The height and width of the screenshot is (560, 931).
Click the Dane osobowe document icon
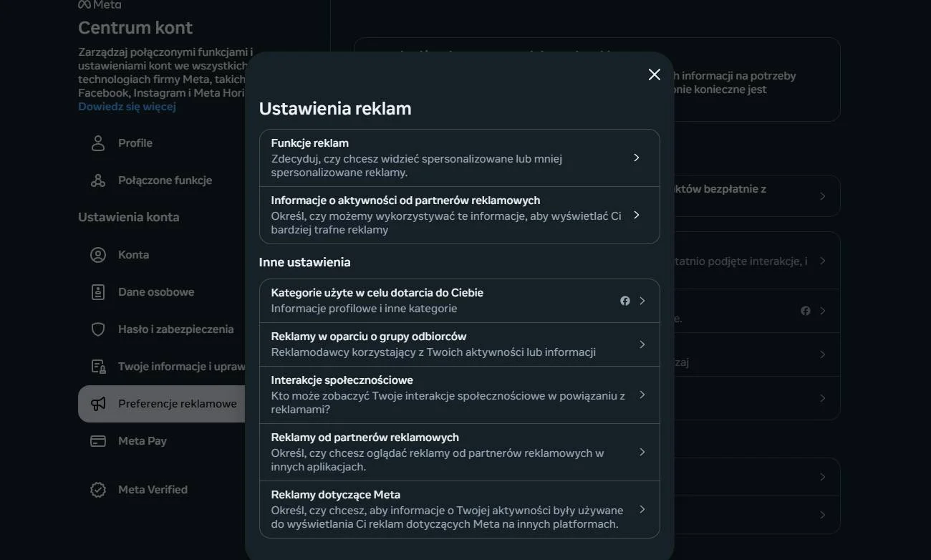pyautogui.click(x=98, y=292)
